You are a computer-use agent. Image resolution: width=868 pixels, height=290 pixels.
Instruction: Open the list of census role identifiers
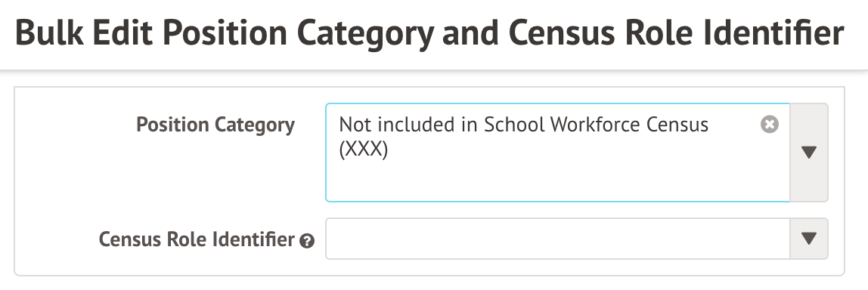pyautogui.click(x=809, y=239)
